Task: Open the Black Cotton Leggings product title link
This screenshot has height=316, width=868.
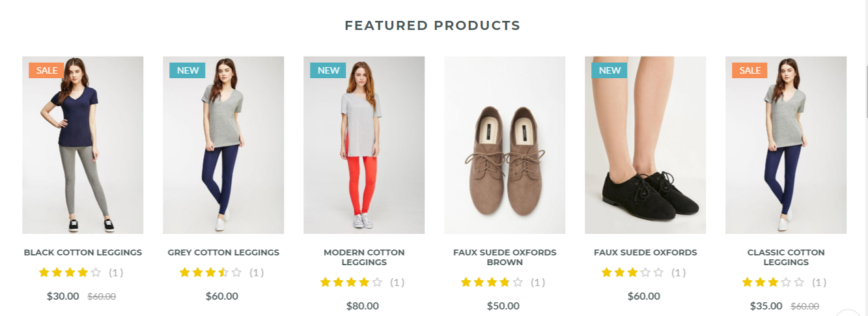Action: click(83, 253)
